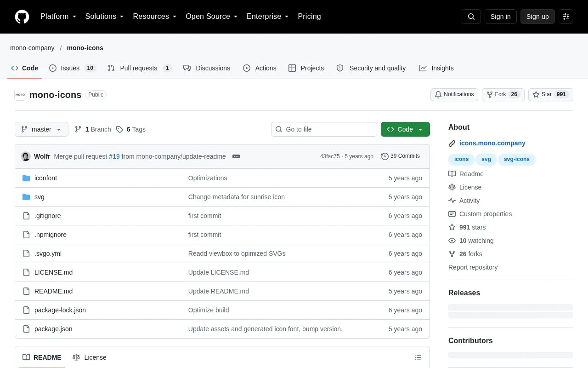Star the mono-icons repository

[x=551, y=95]
